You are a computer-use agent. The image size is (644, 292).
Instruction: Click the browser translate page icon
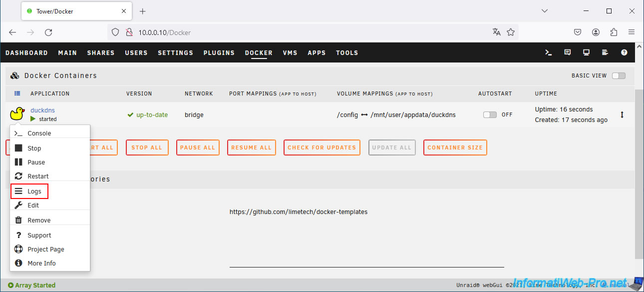point(496,32)
